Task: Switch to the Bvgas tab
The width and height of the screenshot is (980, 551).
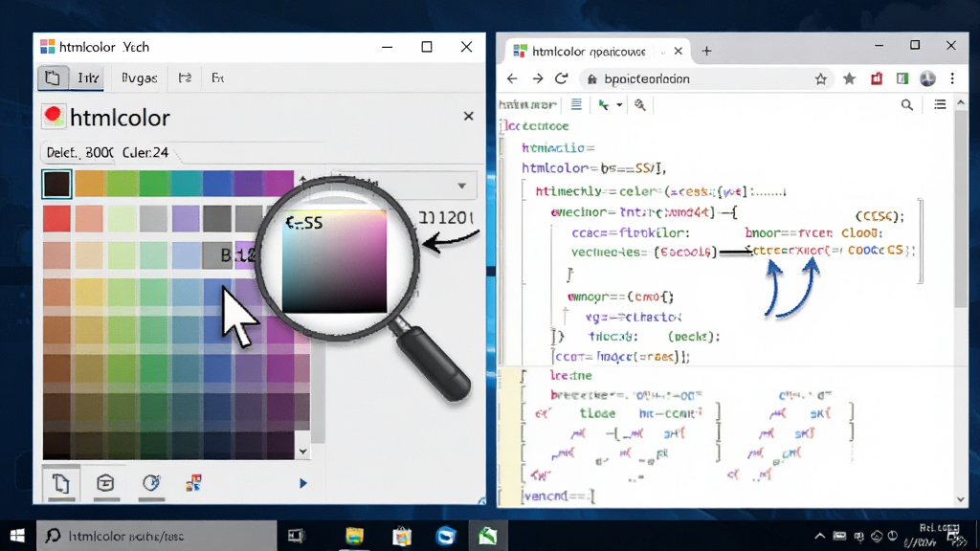Action: [x=139, y=78]
